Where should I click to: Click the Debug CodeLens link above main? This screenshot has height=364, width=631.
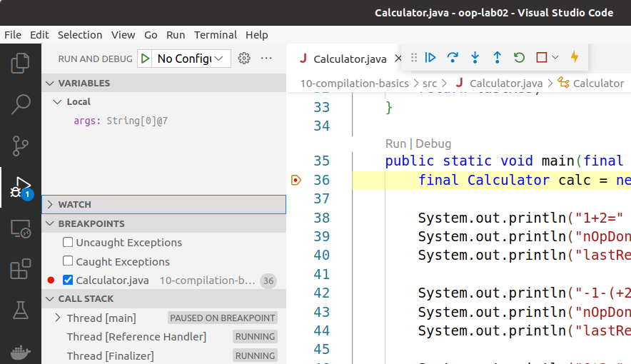[433, 143]
